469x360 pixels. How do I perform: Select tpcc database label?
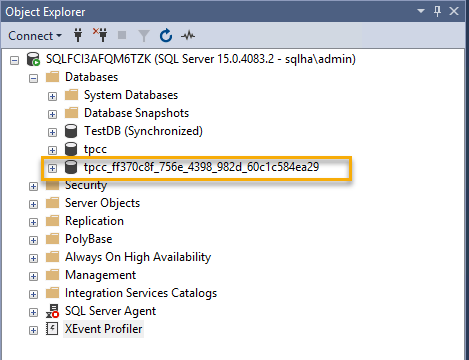click(95, 149)
